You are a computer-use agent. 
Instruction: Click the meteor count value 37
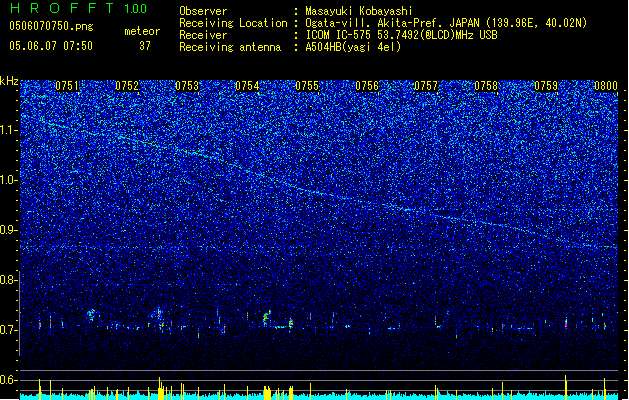coord(145,46)
